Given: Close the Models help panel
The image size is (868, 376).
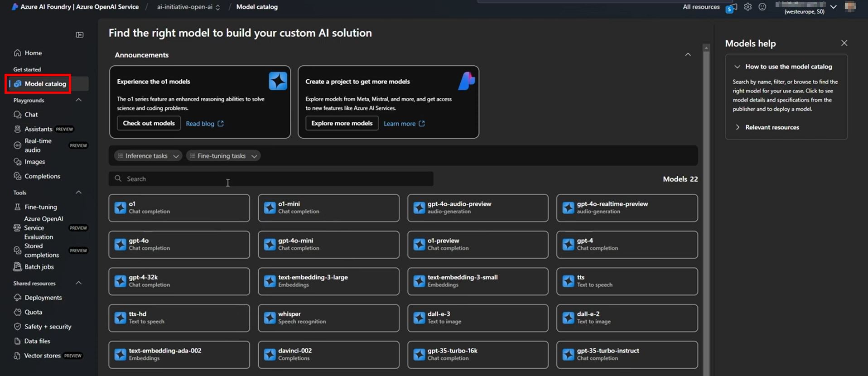Looking at the screenshot, I should point(844,43).
